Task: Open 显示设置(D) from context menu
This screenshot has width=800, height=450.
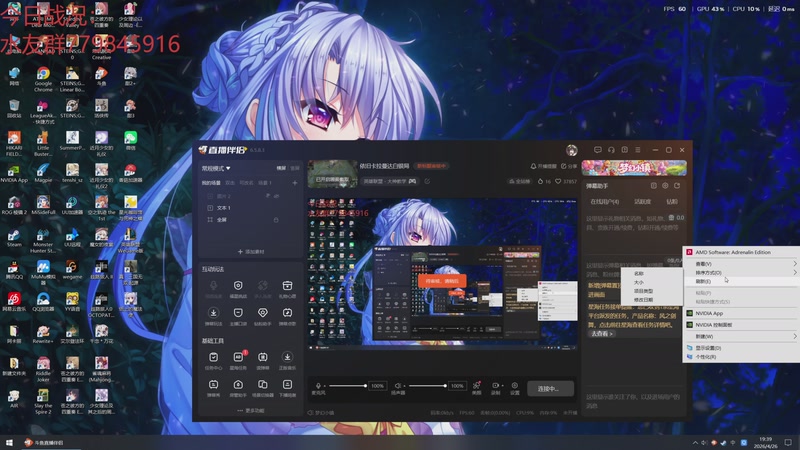Action: 741,348
